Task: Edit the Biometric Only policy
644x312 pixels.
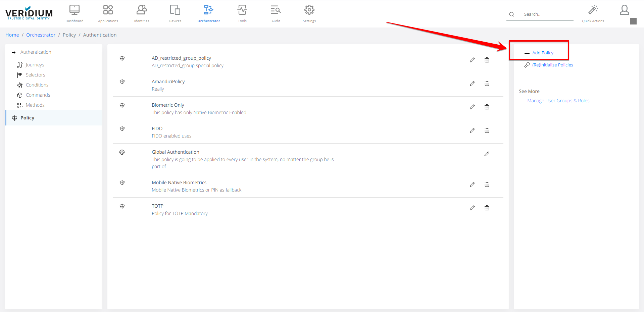Action: pyautogui.click(x=472, y=107)
